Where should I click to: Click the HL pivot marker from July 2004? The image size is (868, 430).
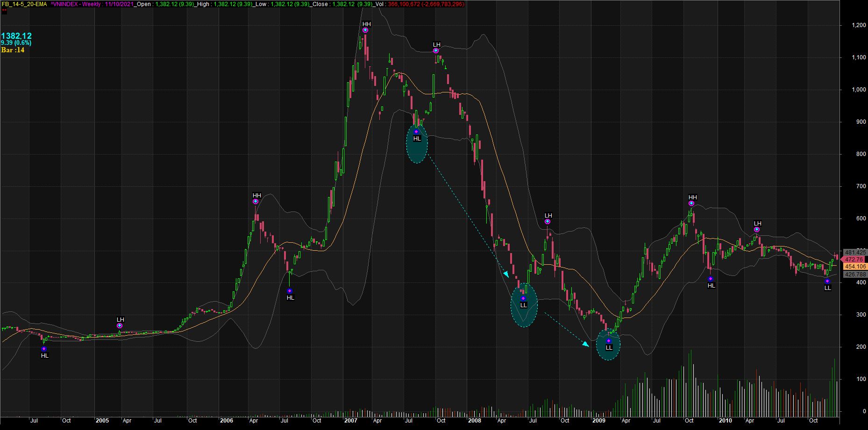[44, 349]
